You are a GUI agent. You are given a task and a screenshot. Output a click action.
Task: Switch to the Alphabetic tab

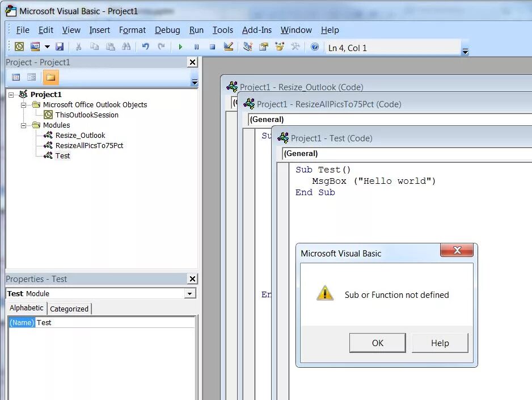(27, 308)
